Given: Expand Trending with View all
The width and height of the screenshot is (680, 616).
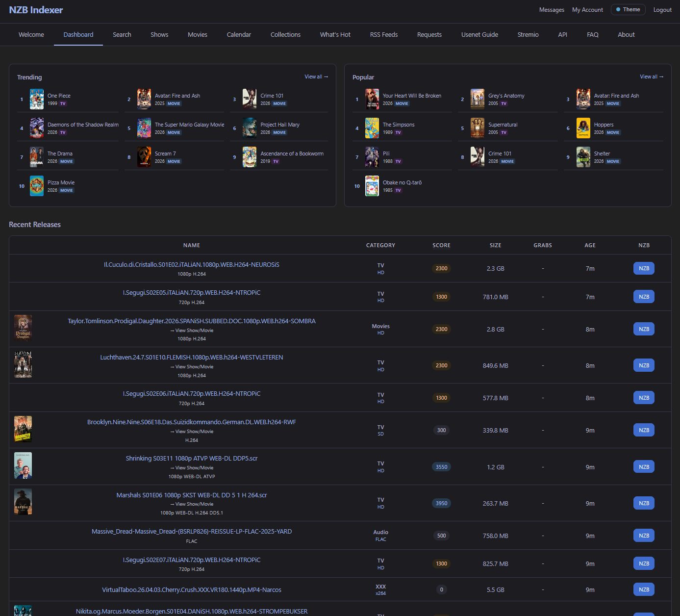Looking at the screenshot, I should click(316, 77).
